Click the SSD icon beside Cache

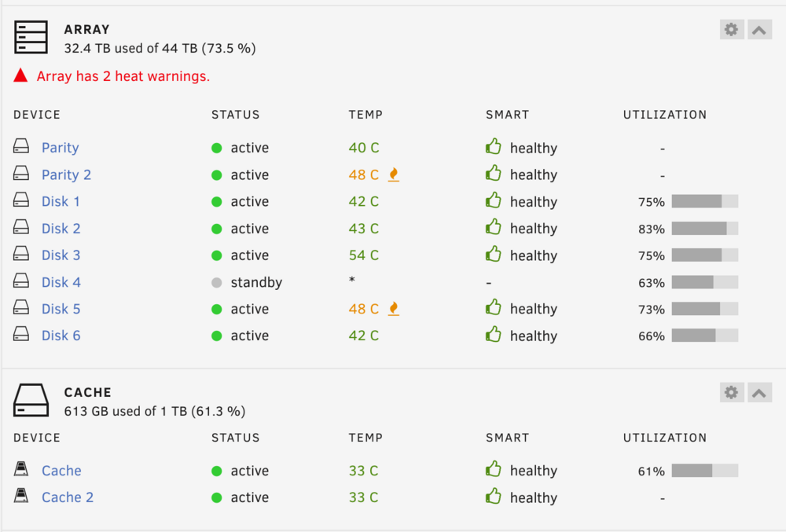pyautogui.click(x=21, y=469)
